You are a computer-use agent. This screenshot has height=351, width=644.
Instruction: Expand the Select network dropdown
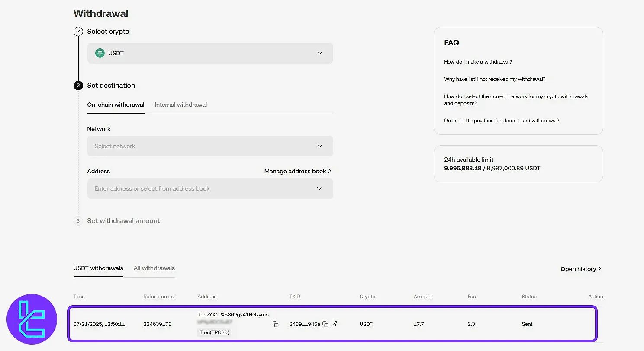click(x=210, y=146)
